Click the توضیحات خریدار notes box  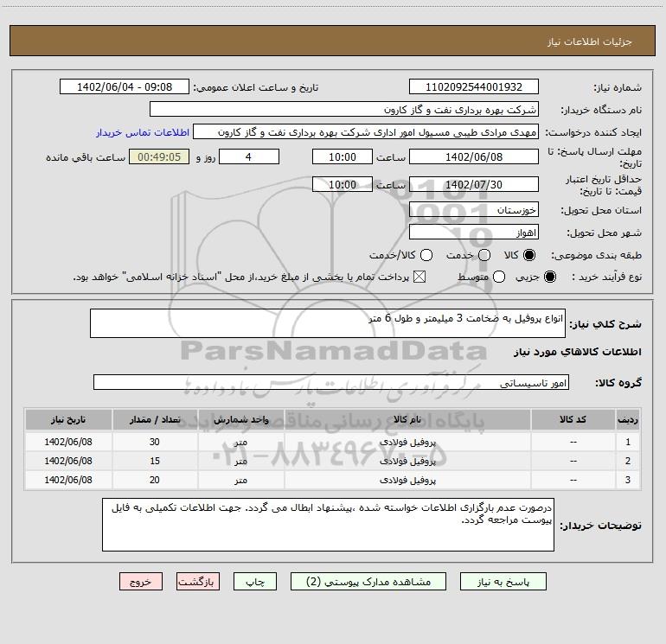click(x=328, y=525)
